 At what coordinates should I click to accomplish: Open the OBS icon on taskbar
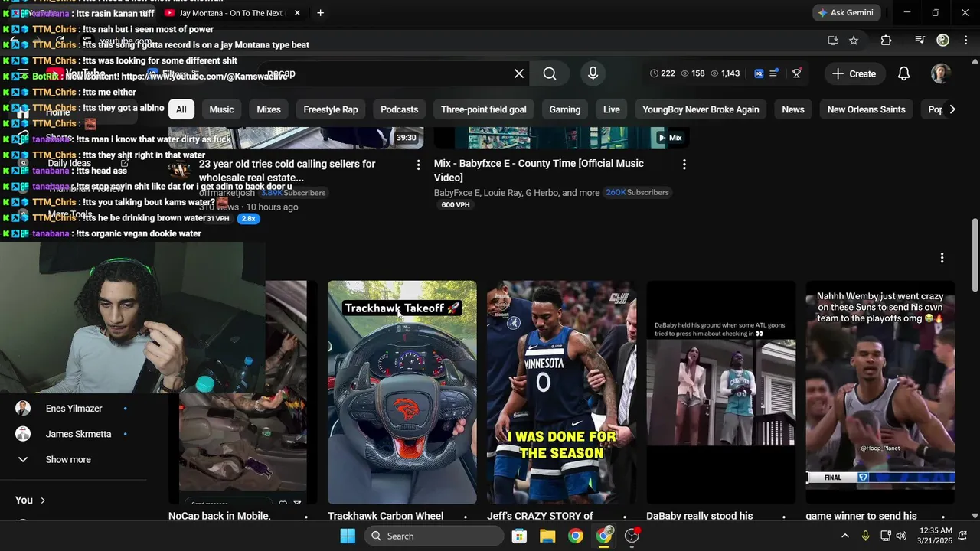632,536
